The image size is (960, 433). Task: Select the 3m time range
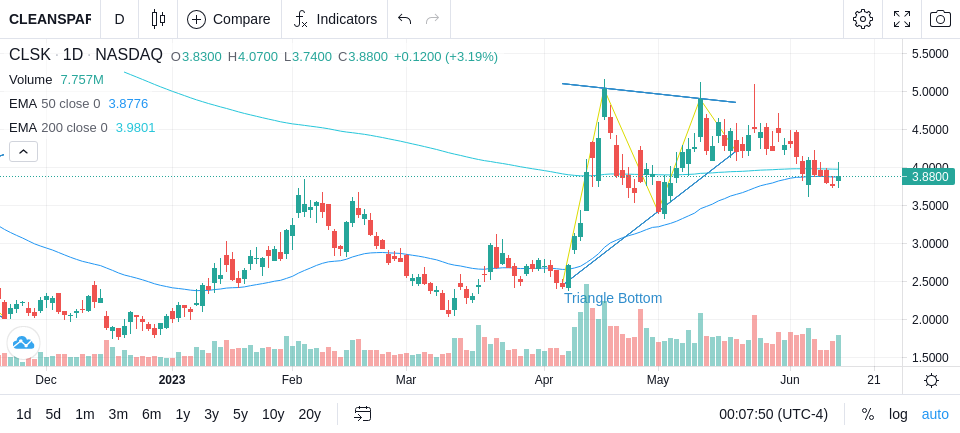[118, 414]
